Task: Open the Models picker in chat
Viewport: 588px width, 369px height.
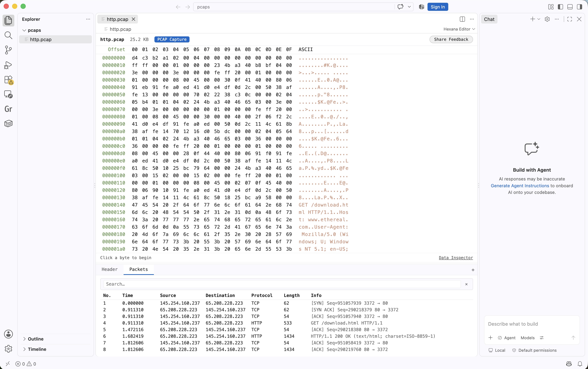Action: tap(528, 338)
